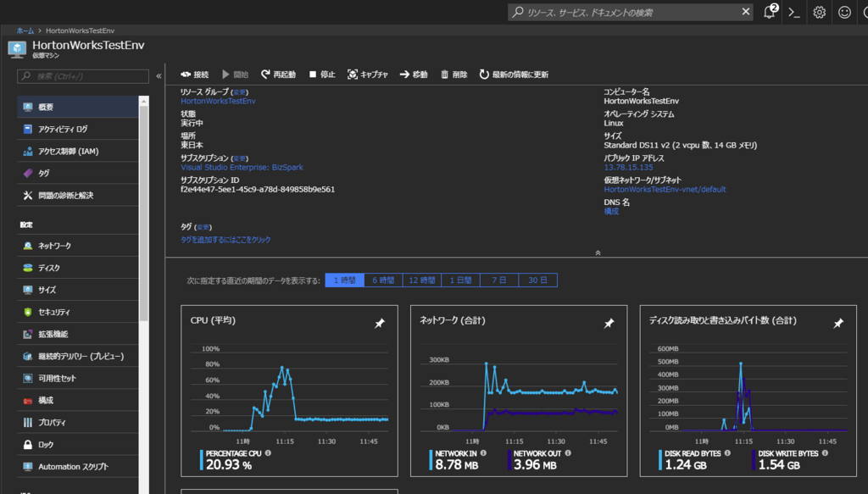The image size is (868, 494).
Task: Click info icon beside DISK WRITE BYTES
Action: coord(825,453)
